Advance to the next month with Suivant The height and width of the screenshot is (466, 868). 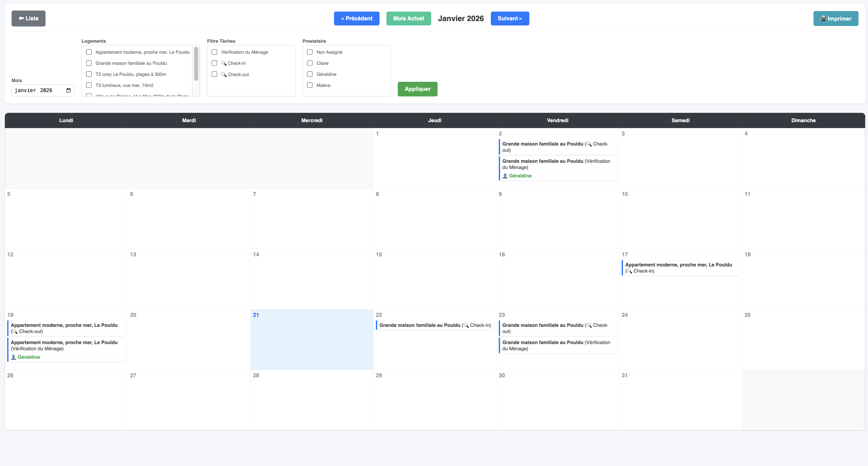tap(510, 19)
